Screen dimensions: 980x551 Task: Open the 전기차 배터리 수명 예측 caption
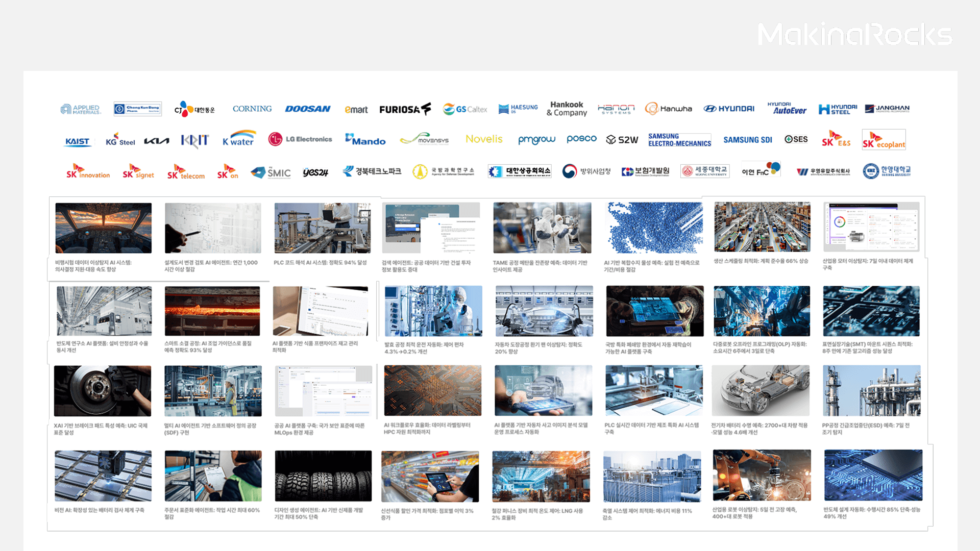[759, 429]
